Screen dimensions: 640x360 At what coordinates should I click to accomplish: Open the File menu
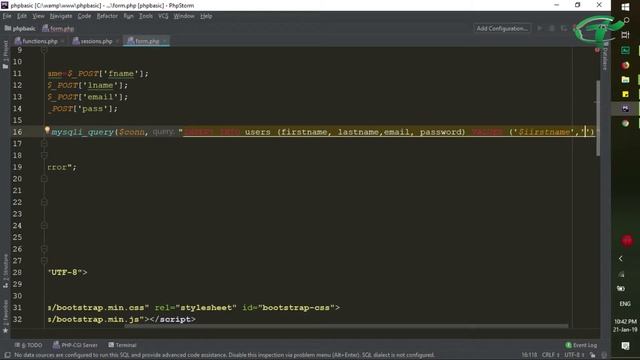tap(7, 16)
